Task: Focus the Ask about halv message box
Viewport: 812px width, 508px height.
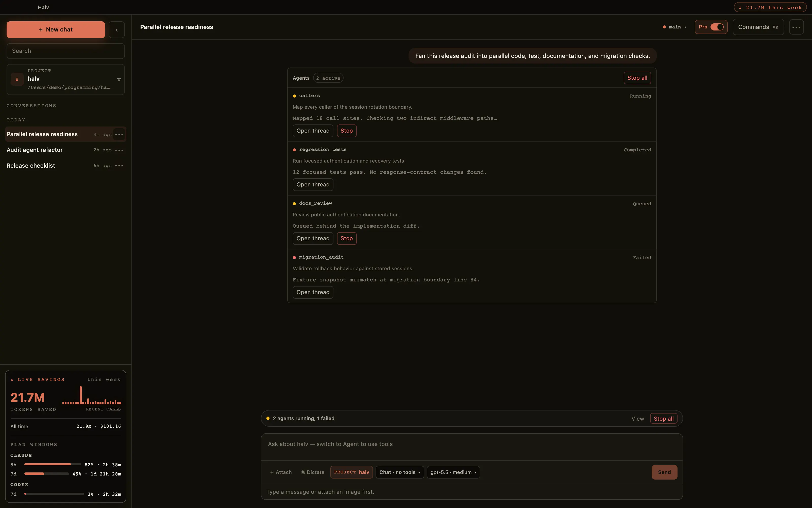Action: pyautogui.click(x=472, y=447)
